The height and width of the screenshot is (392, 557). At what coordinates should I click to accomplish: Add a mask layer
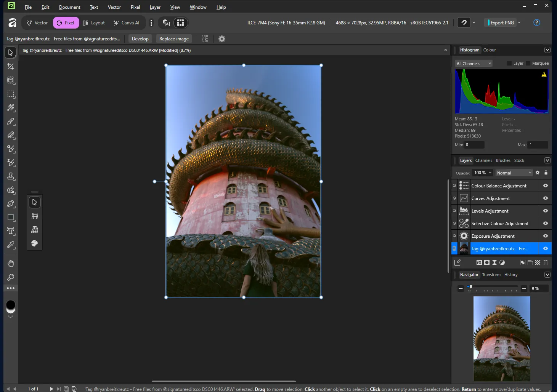tap(486, 262)
